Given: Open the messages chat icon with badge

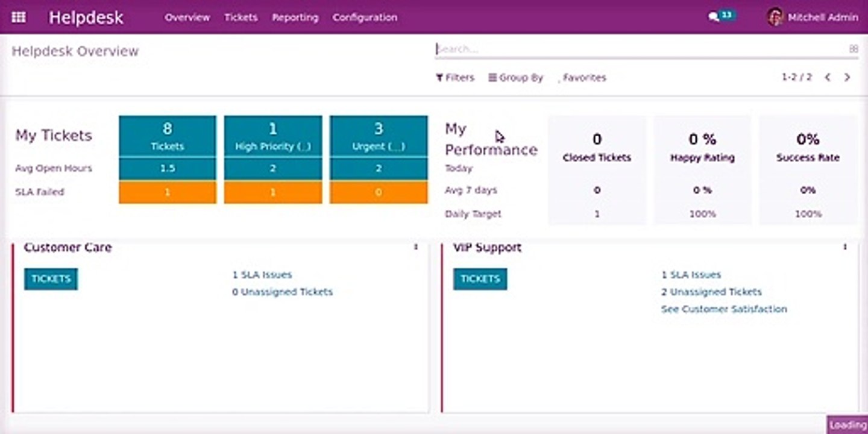Looking at the screenshot, I should tap(721, 16).
